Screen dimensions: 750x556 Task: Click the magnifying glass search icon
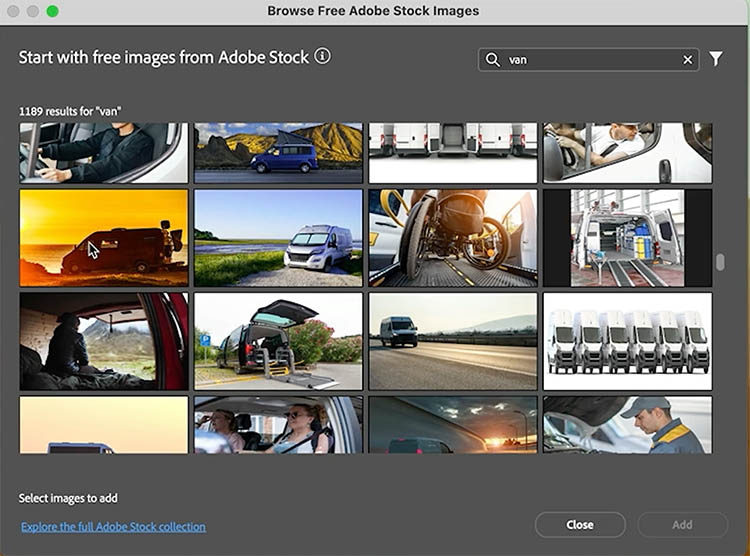pos(493,60)
